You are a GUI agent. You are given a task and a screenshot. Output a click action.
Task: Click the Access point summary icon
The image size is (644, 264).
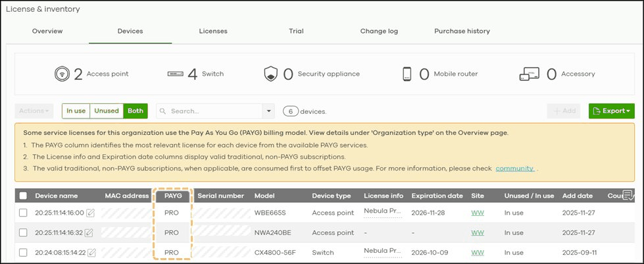tap(62, 74)
